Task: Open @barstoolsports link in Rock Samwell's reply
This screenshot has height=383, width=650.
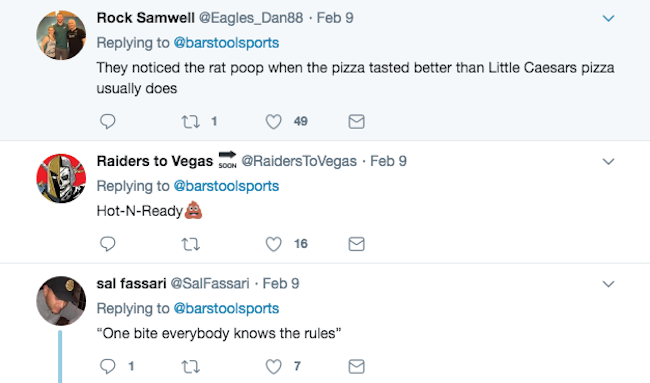Action: [x=226, y=43]
